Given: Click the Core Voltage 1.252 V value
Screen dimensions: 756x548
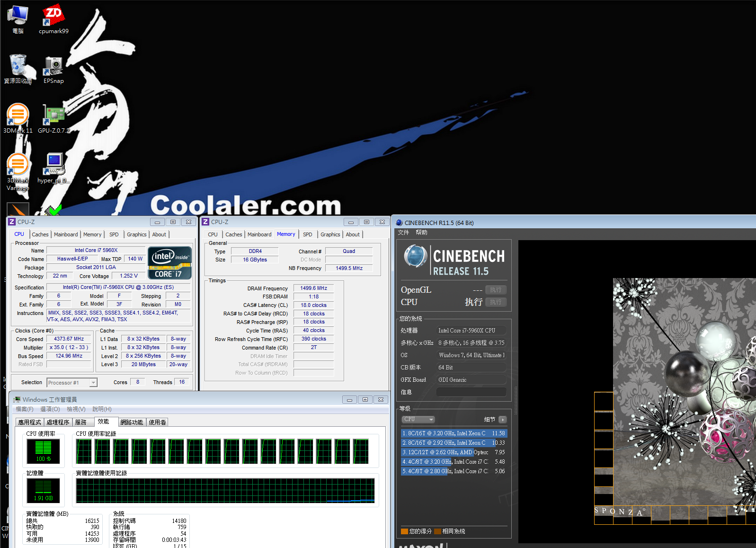Looking at the screenshot, I should point(128,276).
